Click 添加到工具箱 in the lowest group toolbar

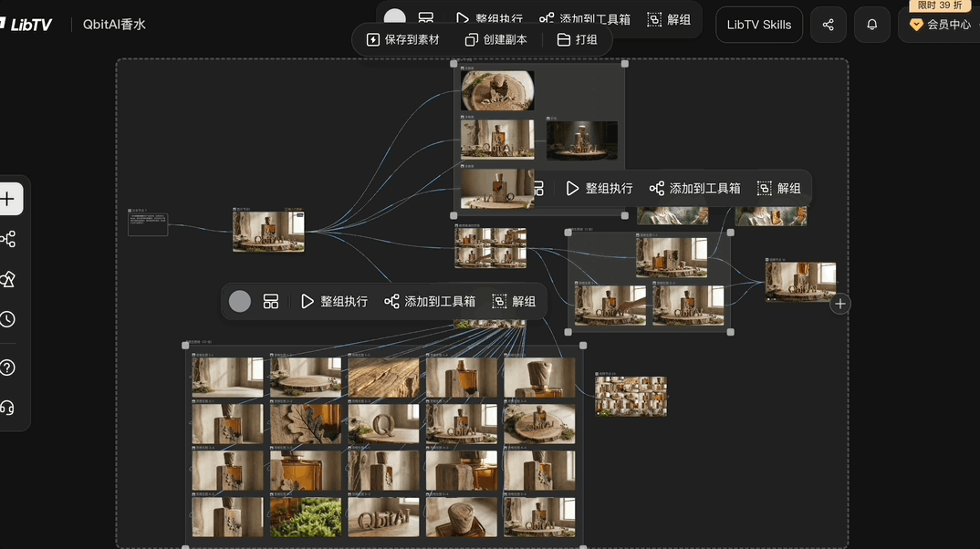click(x=430, y=301)
